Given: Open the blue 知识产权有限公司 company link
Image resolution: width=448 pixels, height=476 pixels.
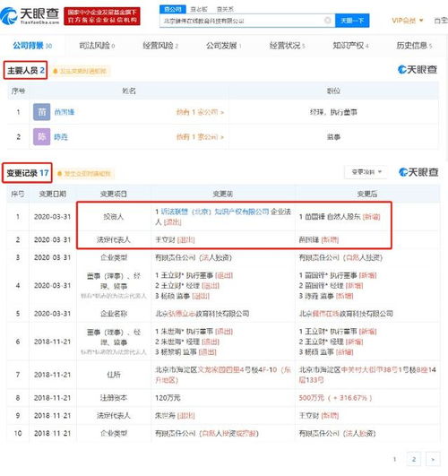Looking at the screenshot, I should point(215,212).
